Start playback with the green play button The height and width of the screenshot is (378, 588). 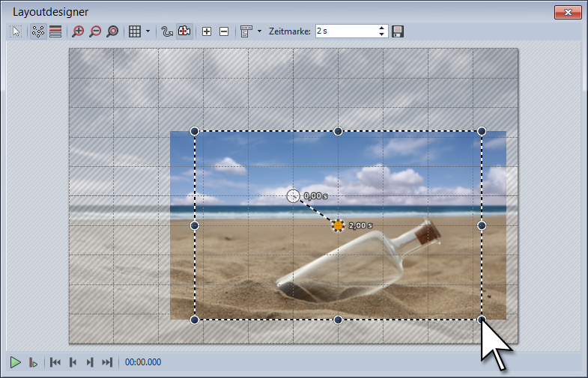[x=15, y=362]
